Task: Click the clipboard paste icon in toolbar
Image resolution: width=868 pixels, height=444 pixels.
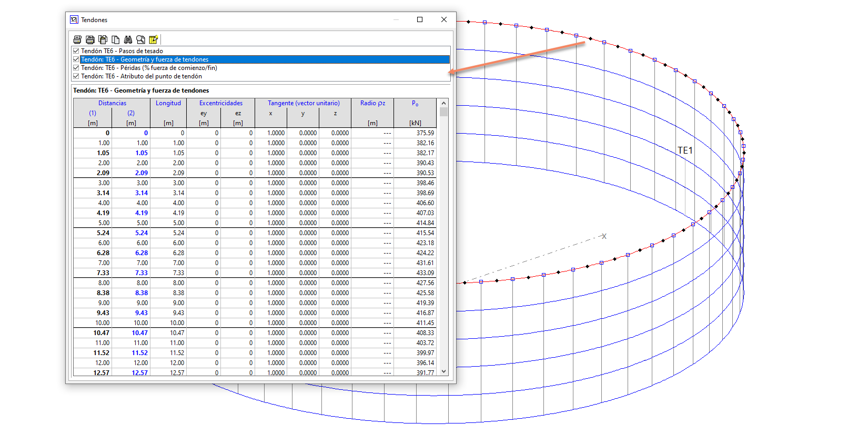Action: (103, 39)
